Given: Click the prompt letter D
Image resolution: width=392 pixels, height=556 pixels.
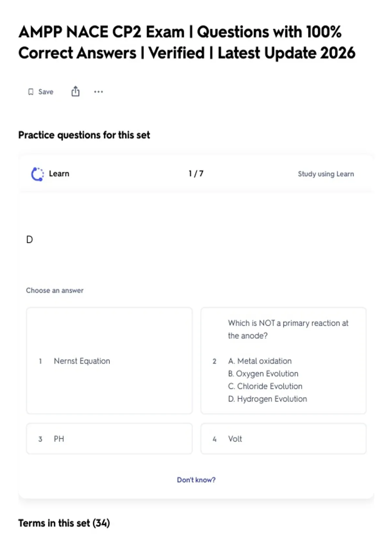Looking at the screenshot, I should (29, 240).
